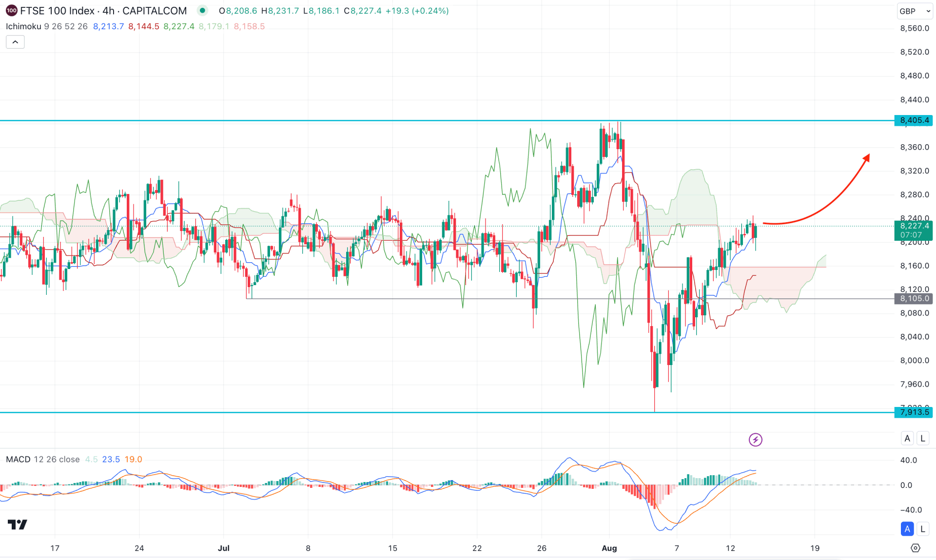This screenshot has width=936, height=560.
Task: Click the Ichimoku leading span A value 8,179.1
Action: coord(214,26)
